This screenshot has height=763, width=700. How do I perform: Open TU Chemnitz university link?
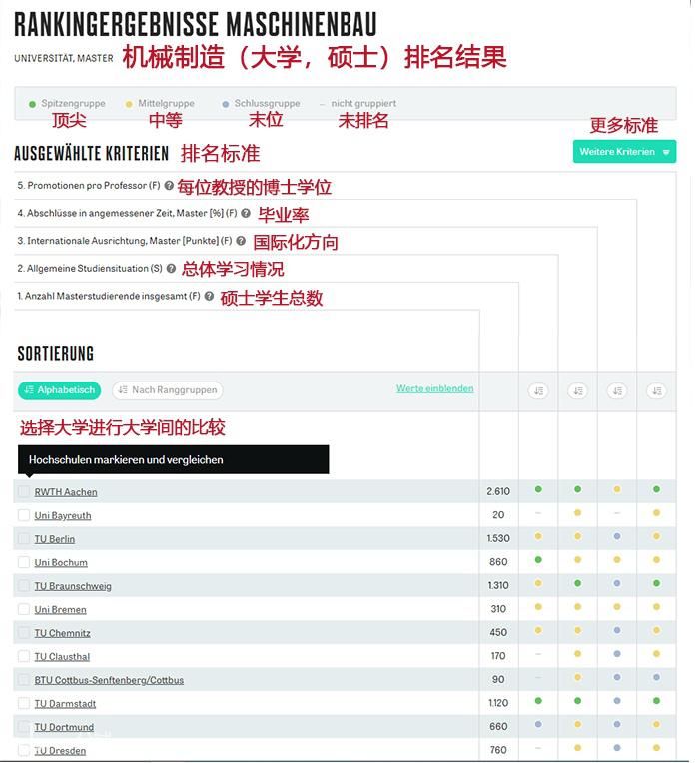(62, 633)
